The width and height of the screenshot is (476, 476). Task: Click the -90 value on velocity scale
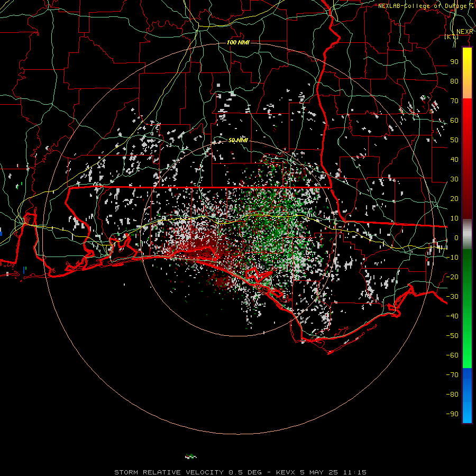(452, 414)
